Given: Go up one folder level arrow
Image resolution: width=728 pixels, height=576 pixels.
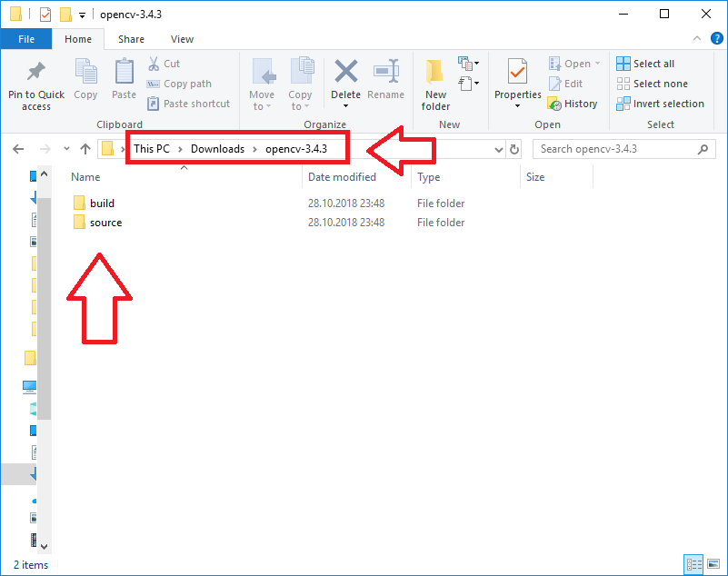Looking at the screenshot, I should pos(85,149).
